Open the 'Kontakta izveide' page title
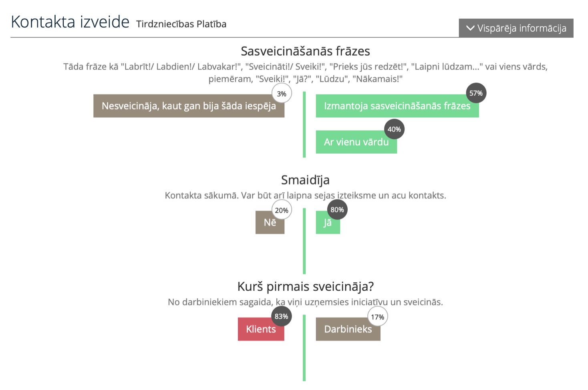The image size is (588, 390). [x=69, y=22]
